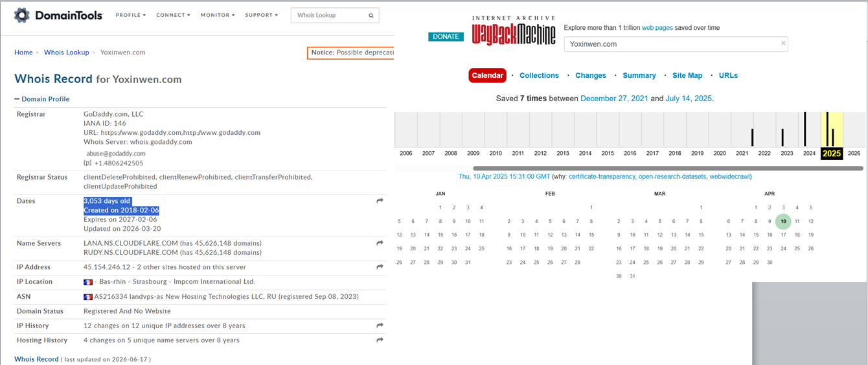Click the Wayback Machine logo

514,32
